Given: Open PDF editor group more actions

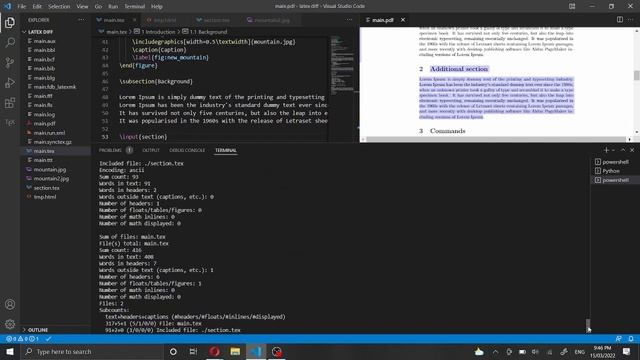Looking at the screenshot, I should pos(631,20).
